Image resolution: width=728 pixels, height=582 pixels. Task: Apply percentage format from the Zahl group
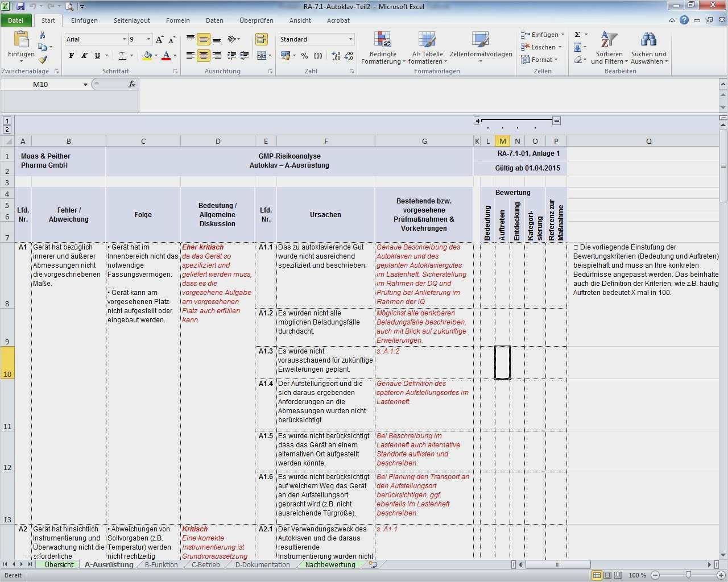pos(304,56)
